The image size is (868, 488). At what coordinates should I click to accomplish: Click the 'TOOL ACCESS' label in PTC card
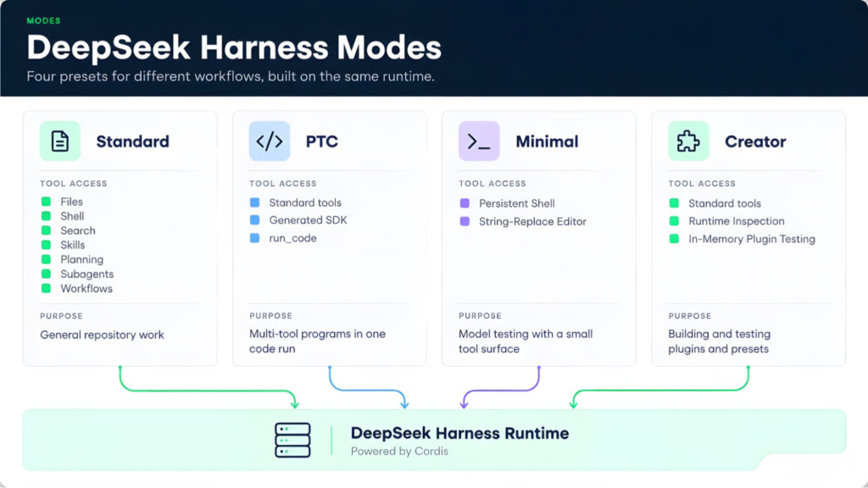point(283,183)
